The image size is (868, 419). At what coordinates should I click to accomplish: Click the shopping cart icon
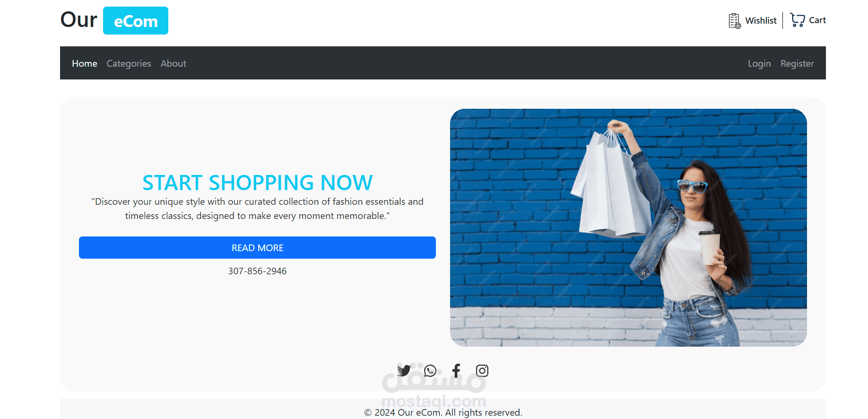coord(798,20)
